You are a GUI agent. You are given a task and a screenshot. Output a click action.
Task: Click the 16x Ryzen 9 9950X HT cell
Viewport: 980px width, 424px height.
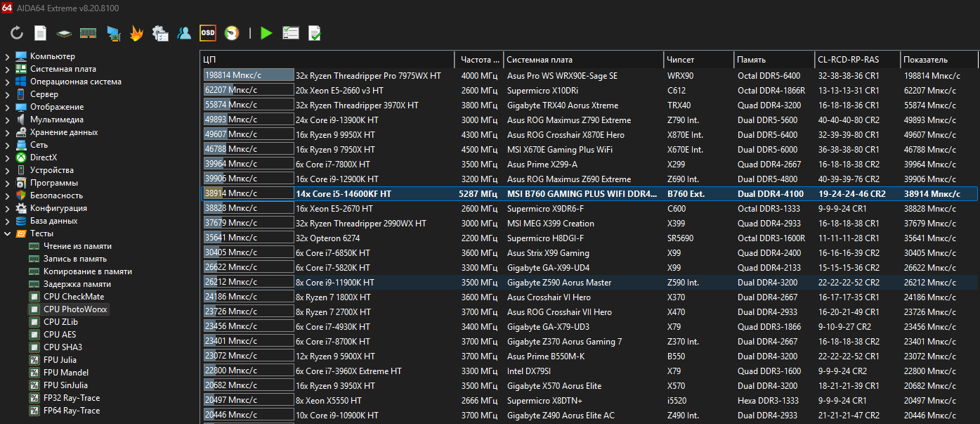point(337,134)
